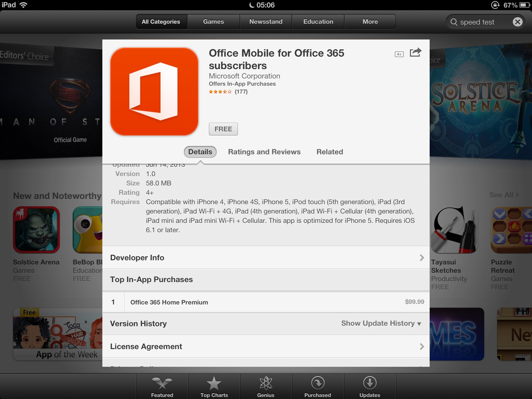Open the Top Charts tab
Viewport: 532px width, 399px height.
pos(214,387)
